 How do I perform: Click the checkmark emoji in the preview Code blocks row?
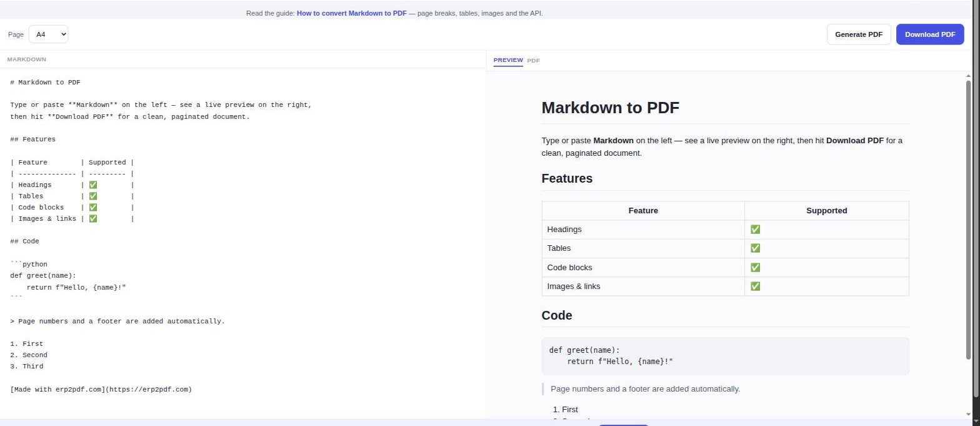[755, 267]
